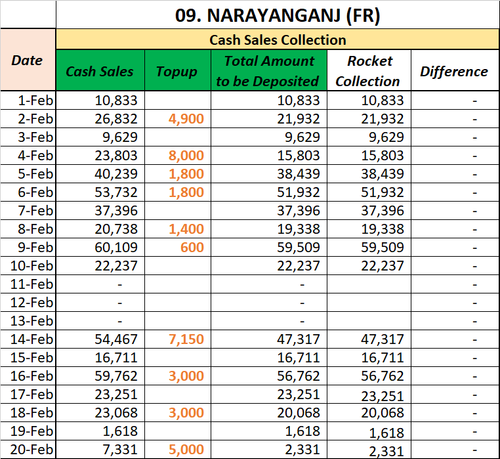Click Rocket Collection value 15,803
Screen dimensions: 500x459
tap(369, 155)
